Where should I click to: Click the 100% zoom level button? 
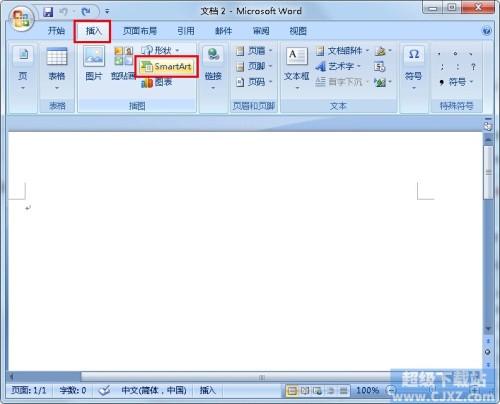368,390
